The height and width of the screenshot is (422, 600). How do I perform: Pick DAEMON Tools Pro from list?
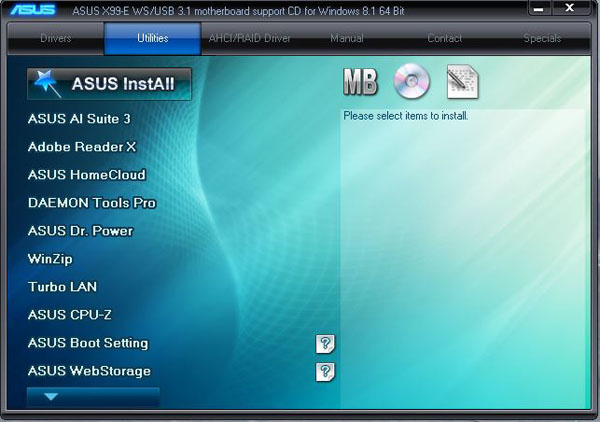coord(92,203)
